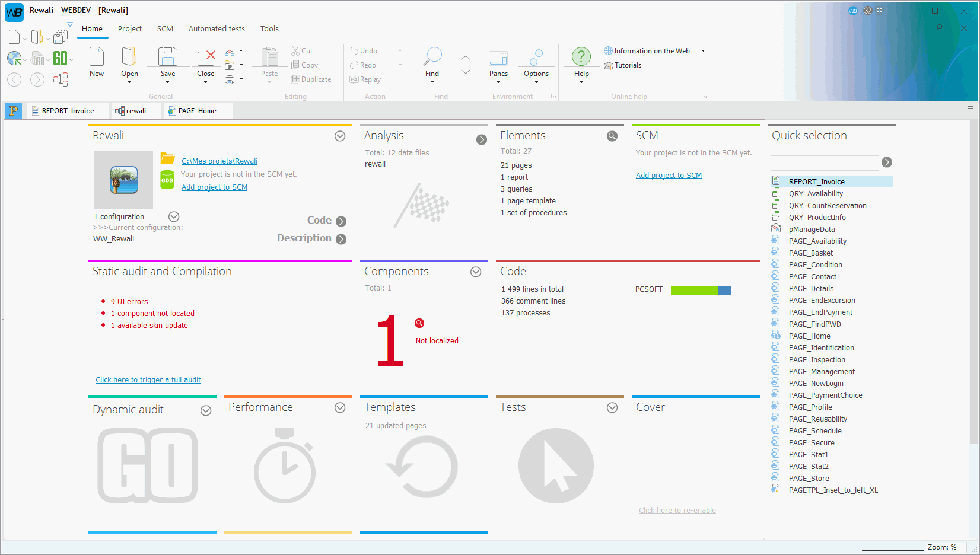Expand the Components widget chevron
Screen dimensions: 980x555
tap(476, 272)
